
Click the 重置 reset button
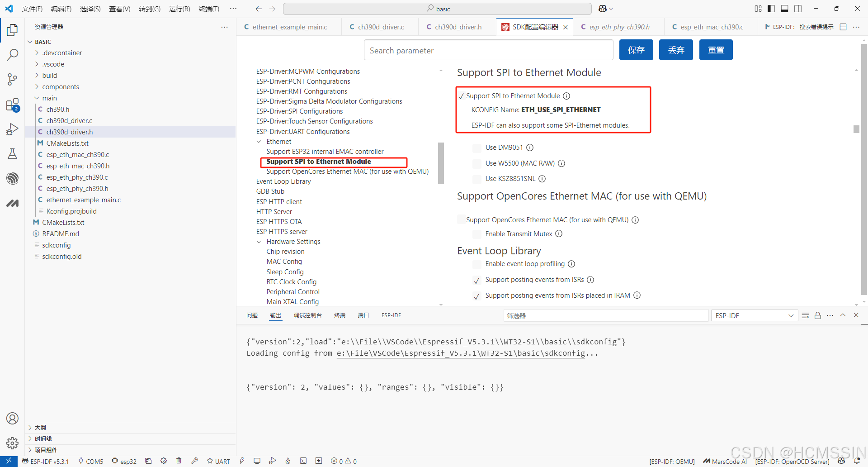pos(716,50)
